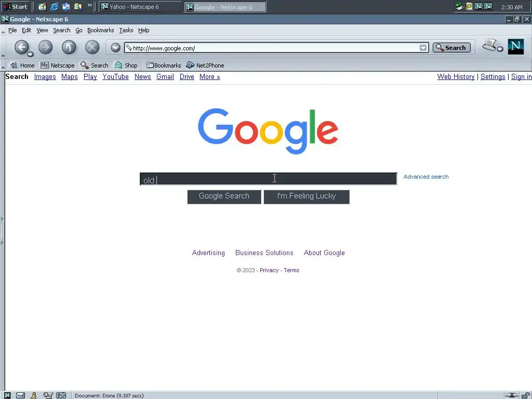Click the page proxy icon beside the URL
532x399 pixels.
click(x=129, y=48)
